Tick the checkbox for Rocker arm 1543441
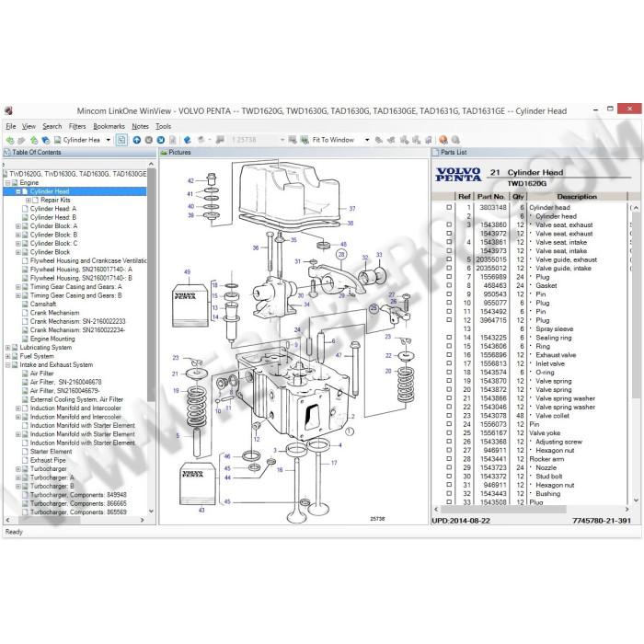644x644 pixels. pos(449,459)
